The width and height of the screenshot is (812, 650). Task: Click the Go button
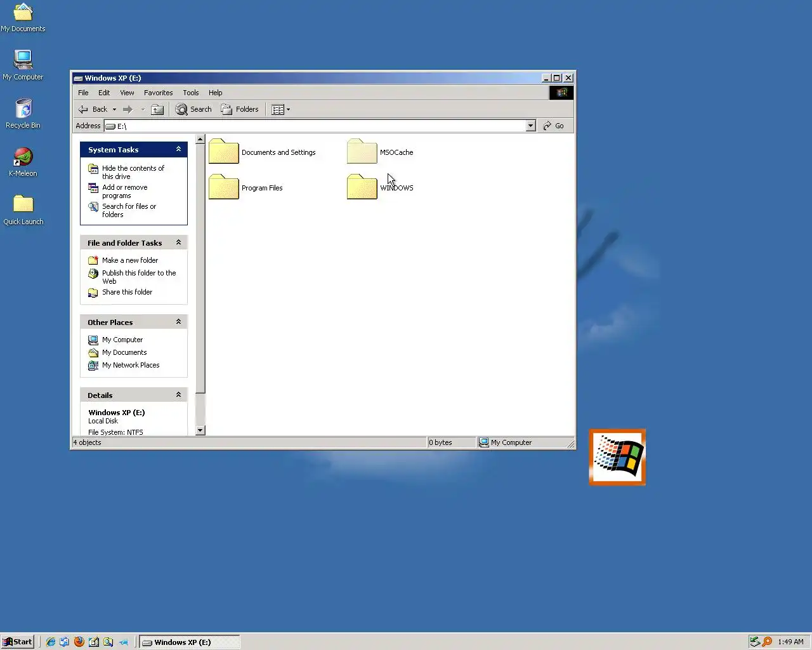click(553, 126)
